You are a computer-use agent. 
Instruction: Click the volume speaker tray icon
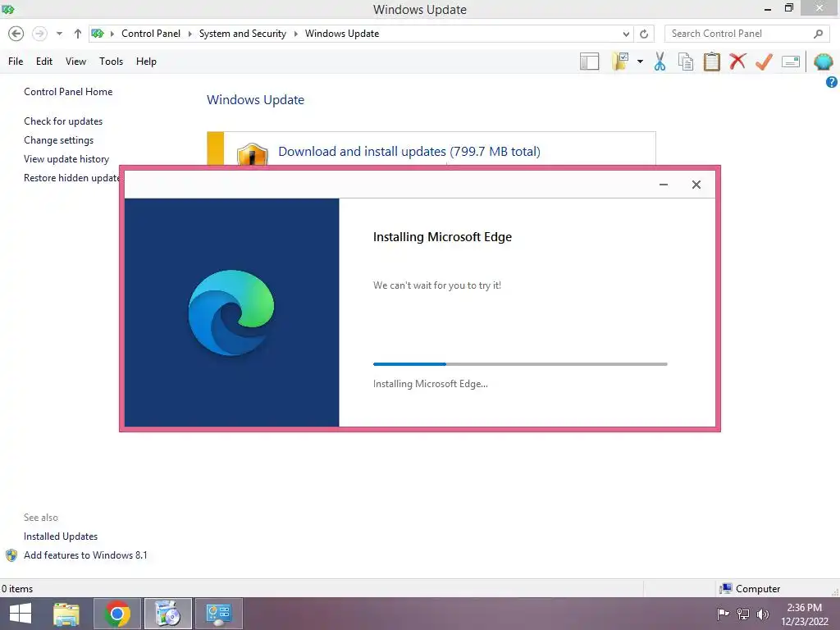point(763,614)
